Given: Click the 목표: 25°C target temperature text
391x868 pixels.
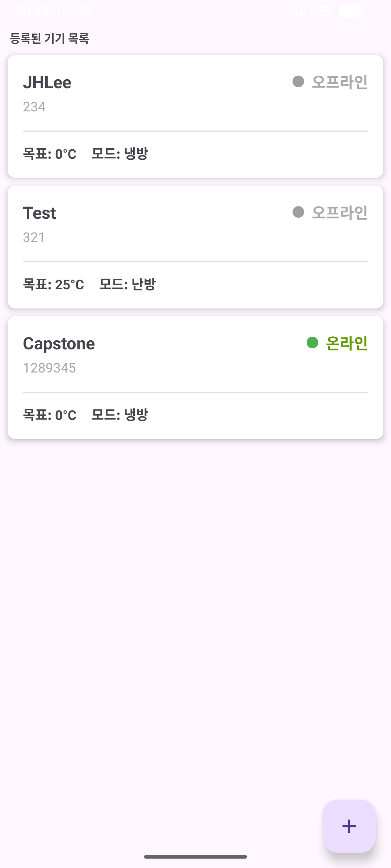Looking at the screenshot, I should (x=54, y=284).
